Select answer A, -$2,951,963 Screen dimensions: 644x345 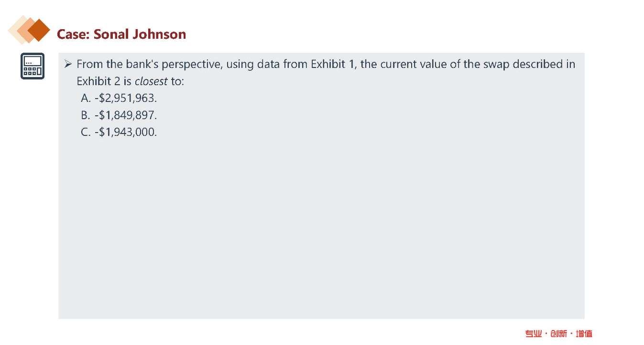(119, 98)
